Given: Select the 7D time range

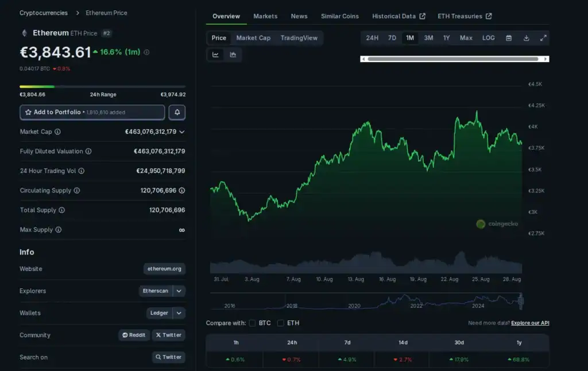Looking at the screenshot, I should click(392, 38).
